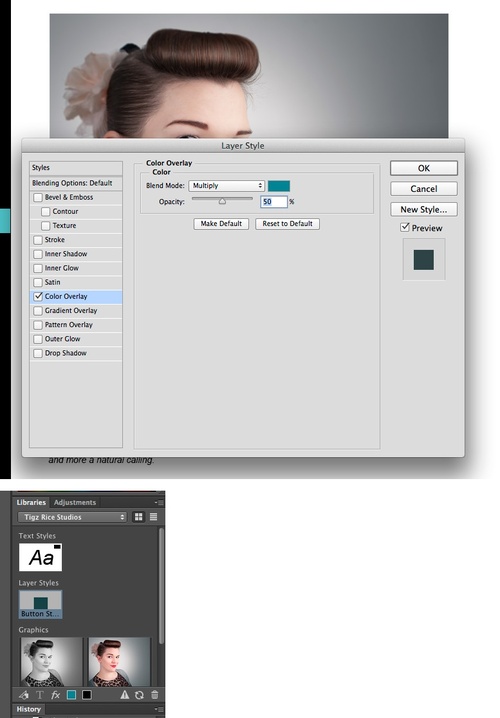Click the New Style... button
The image size is (500, 718).
pyautogui.click(x=424, y=209)
